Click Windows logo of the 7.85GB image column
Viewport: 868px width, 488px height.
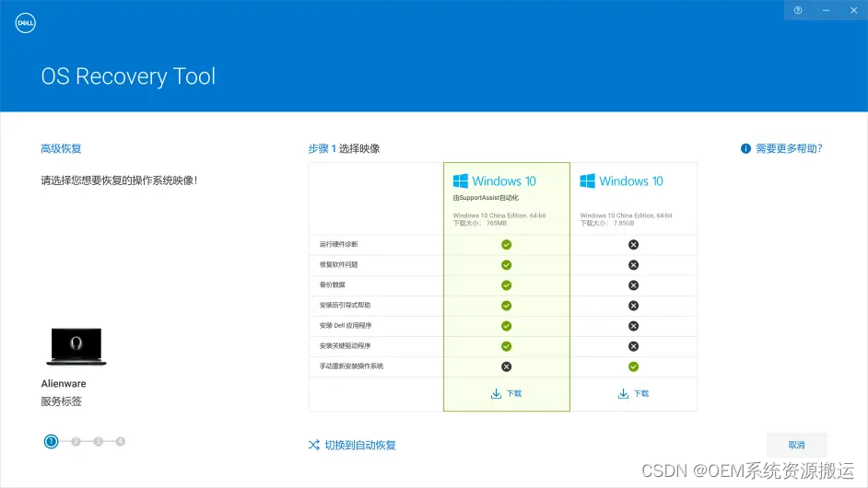tap(587, 180)
